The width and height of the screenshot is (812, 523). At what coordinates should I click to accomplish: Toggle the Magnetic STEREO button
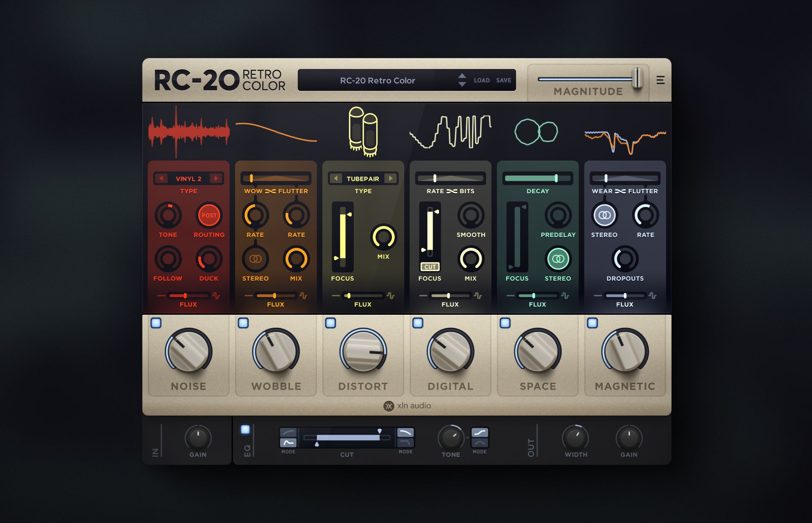pos(604,215)
